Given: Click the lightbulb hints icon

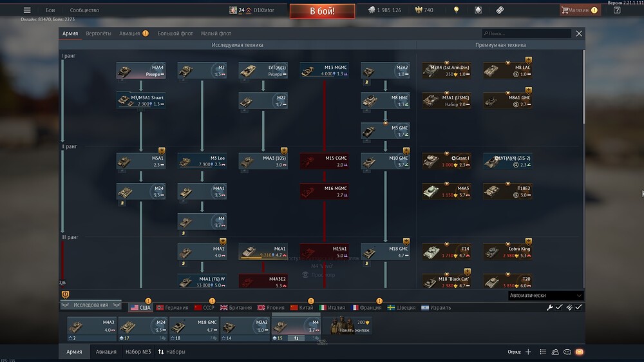Looking at the screenshot, I should [457, 10].
